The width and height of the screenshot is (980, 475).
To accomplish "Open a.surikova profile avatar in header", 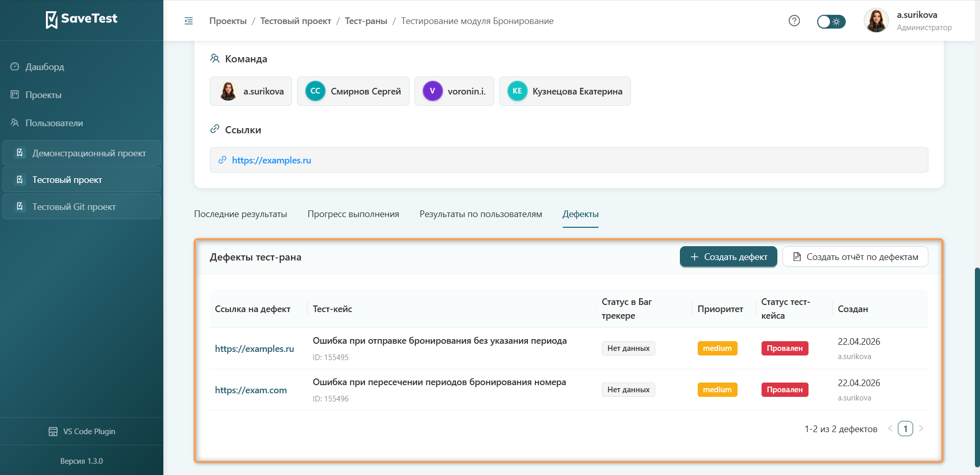I will point(876,21).
